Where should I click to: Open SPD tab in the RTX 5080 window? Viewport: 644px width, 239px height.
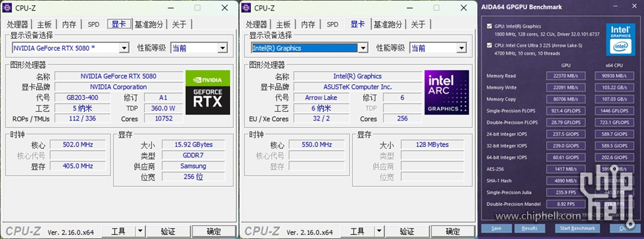[x=93, y=24]
